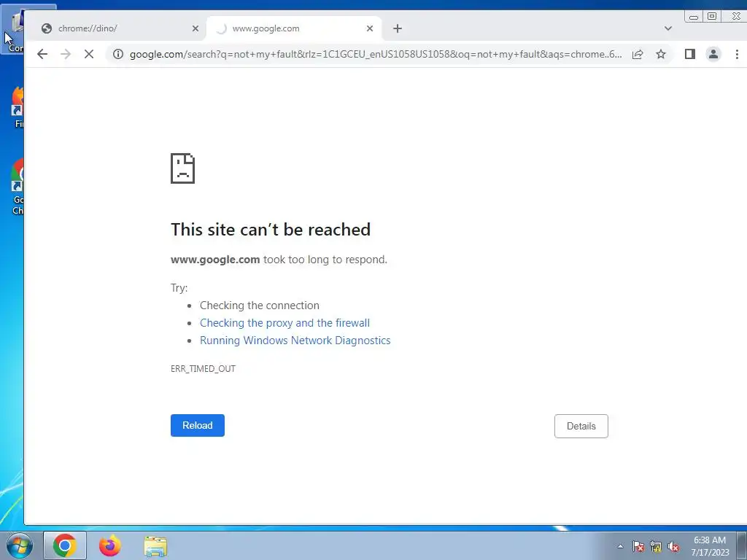Open the profile avatar menu
747x560 pixels.
713,54
